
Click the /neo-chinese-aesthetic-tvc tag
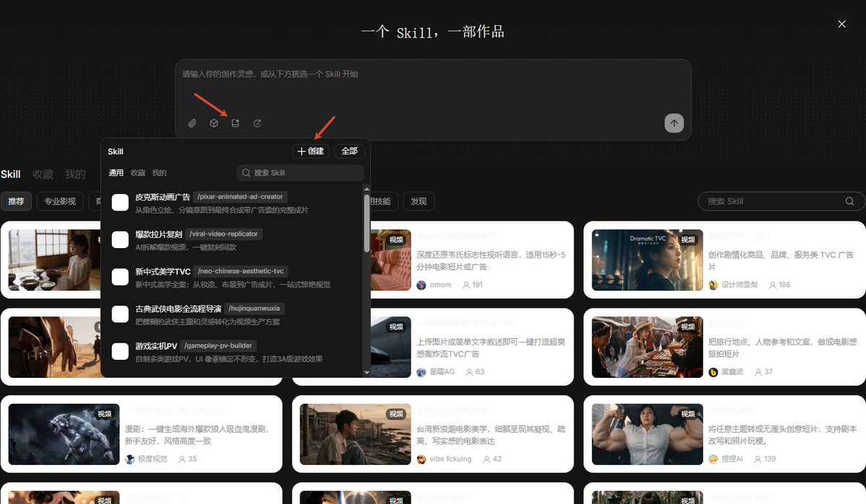point(241,272)
